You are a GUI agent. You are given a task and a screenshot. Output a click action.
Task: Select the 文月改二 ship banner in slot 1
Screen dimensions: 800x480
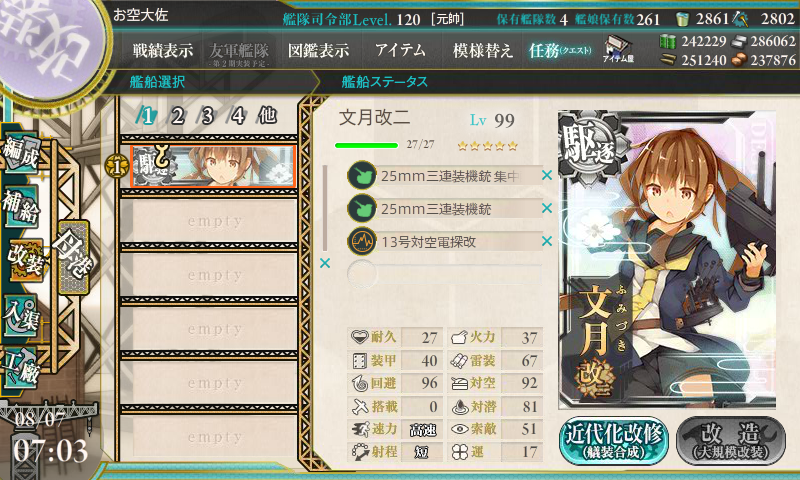[x=213, y=166]
